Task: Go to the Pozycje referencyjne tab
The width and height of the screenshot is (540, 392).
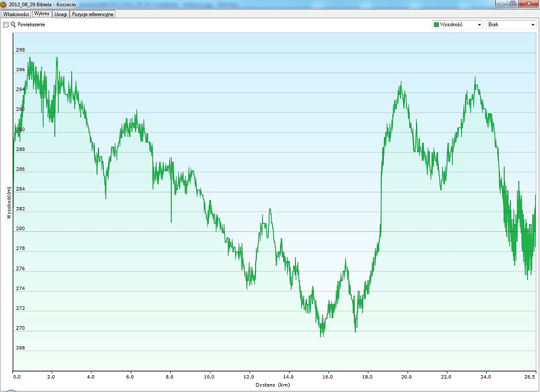Action: click(x=92, y=14)
